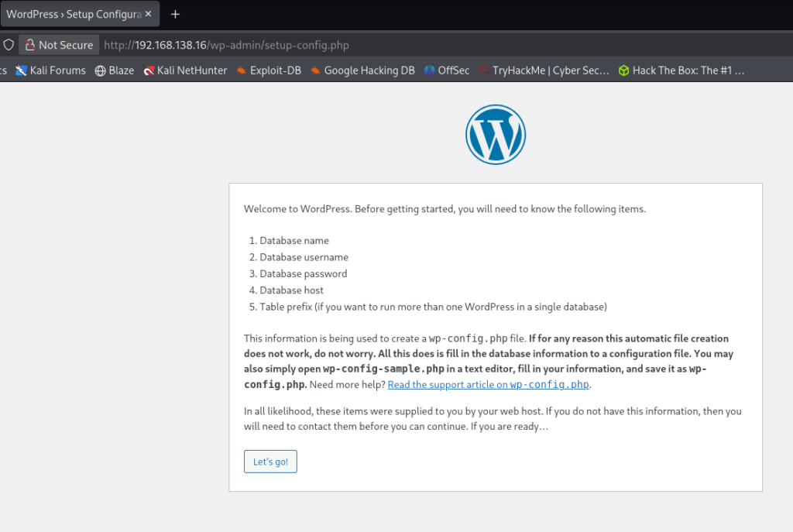
Task: Open the Kali Forums bookmark
Action: pos(50,70)
